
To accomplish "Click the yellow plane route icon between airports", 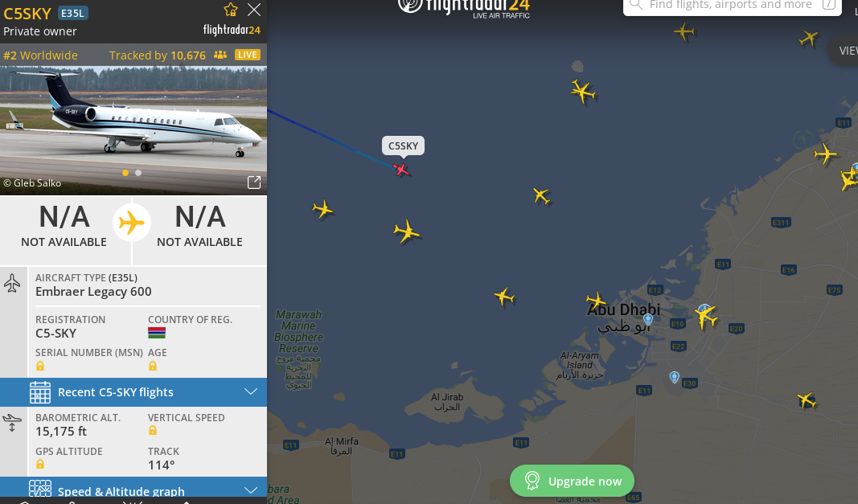I will (132, 223).
